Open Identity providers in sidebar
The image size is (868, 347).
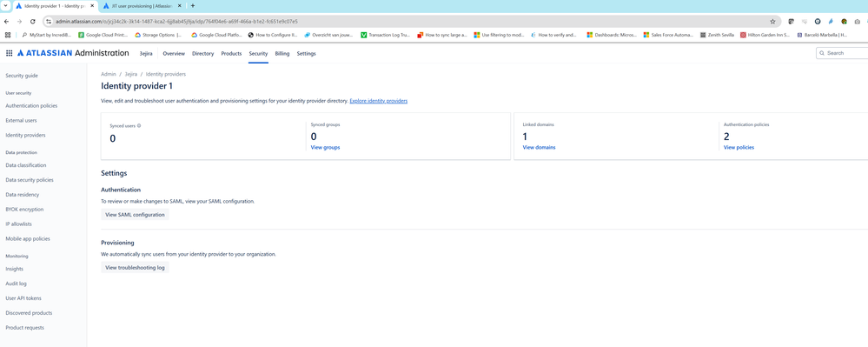point(25,136)
